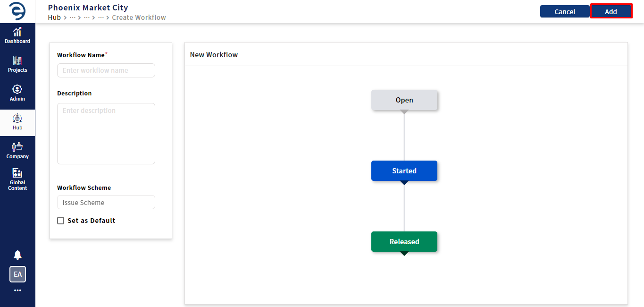This screenshot has height=307, width=644.
Task: Focus the Description text area
Action: (106, 134)
